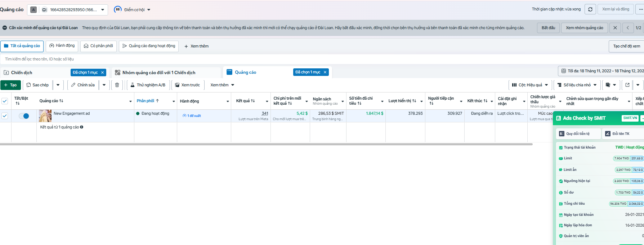Click the Quy đổi tiền tệ icon
This screenshot has width=644, height=245.
(562, 133)
